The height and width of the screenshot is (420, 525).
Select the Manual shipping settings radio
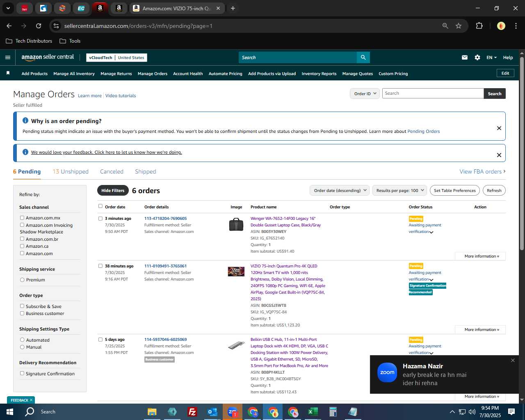point(22,347)
